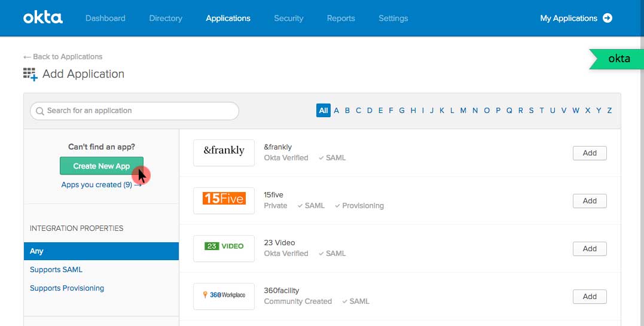
Task: Filter by Supports SAML
Action: click(56, 270)
